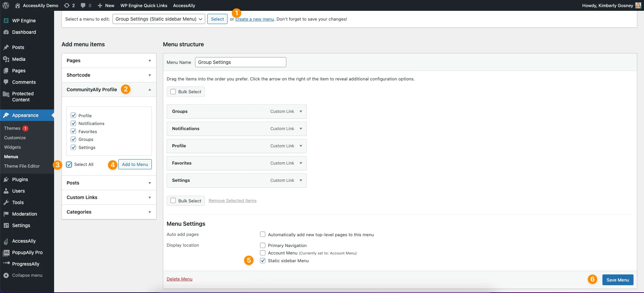The height and width of the screenshot is (293, 644).
Task: Open the menu selection dropdown
Action: [159, 19]
